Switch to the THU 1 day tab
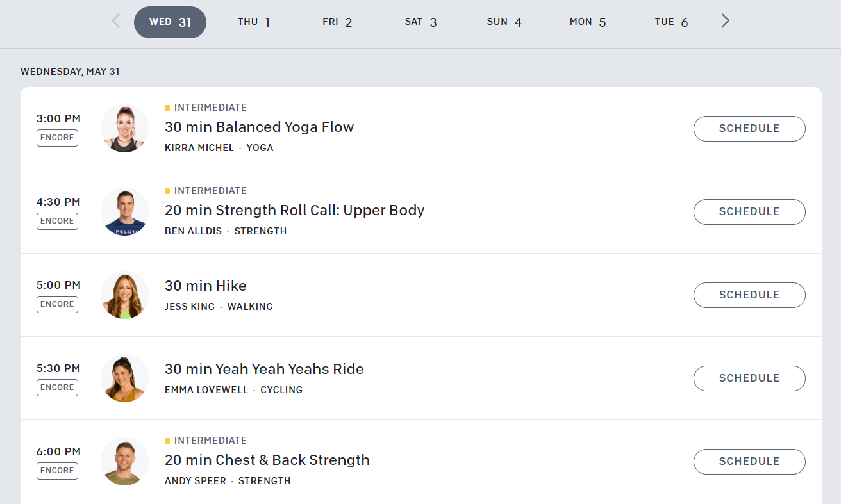This screenshot has height=504, width=841. (254, 21)
